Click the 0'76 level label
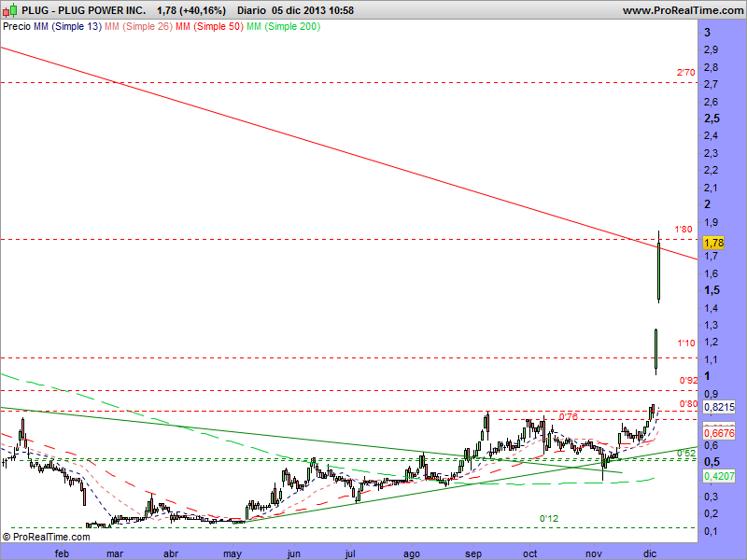This screenshot has width=747, height=560. click(x=568, y=417)
